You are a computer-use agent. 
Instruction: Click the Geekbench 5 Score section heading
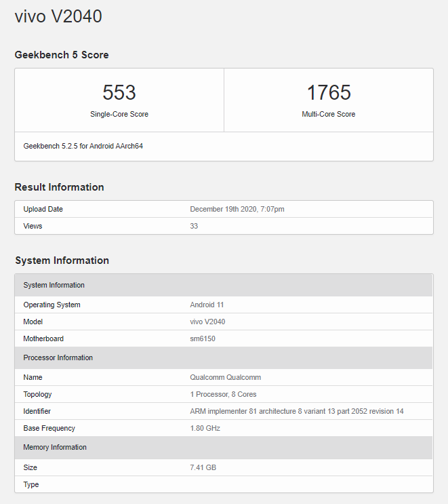click(x=62, y=55)
